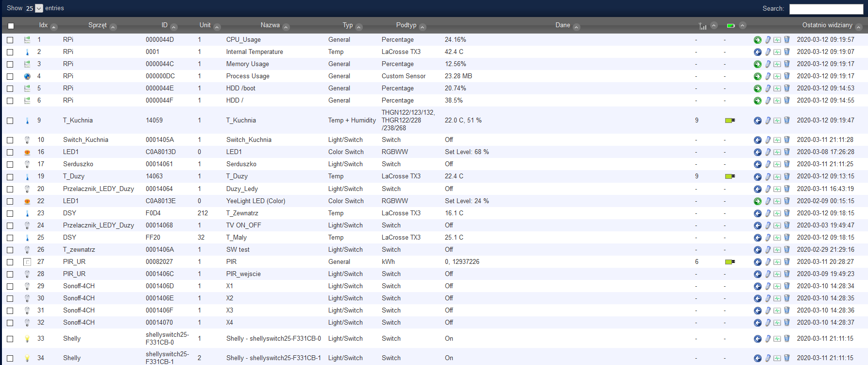Sort table by Idx column arrow
868x365 pixels.
pos(54,27)
